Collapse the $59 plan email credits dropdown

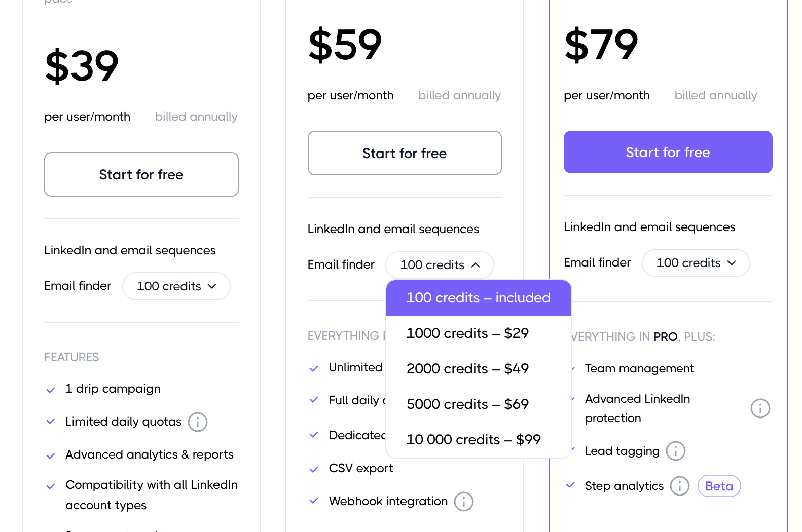point(440,265)
